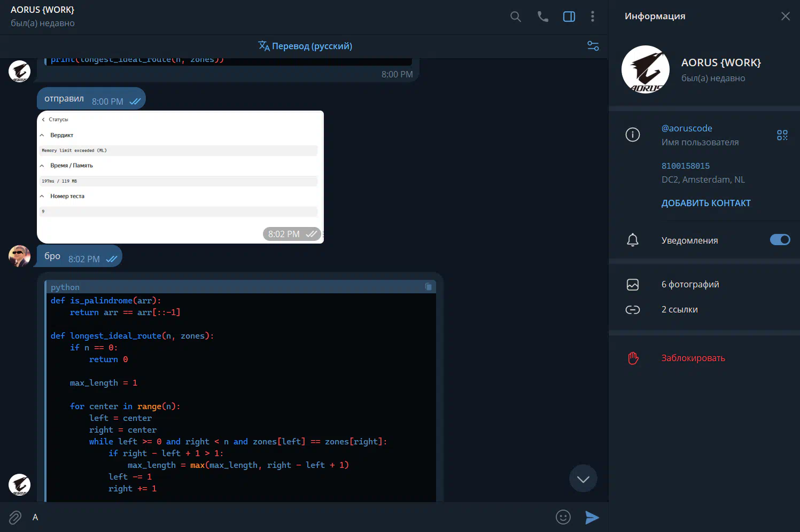
Task: Jump to the latest messages arrow
Action: coord(583,479)
